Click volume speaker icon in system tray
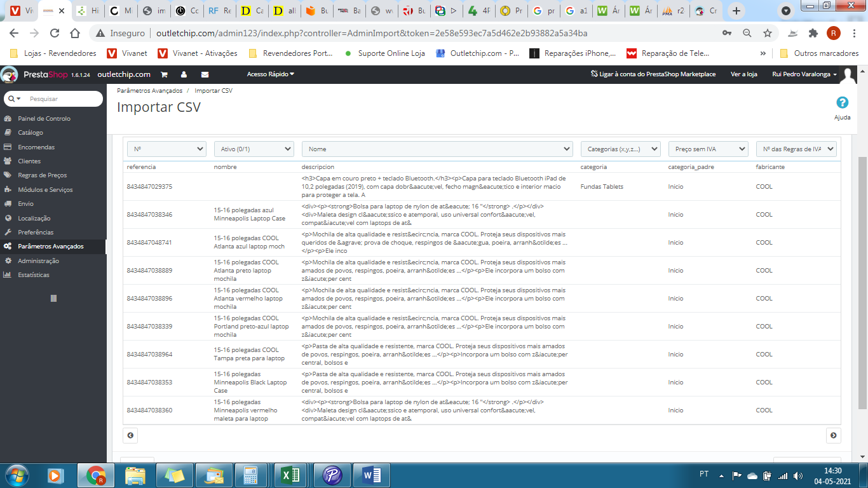The width and height of the screenshot is (868, 488). click(x=797, y=475)
